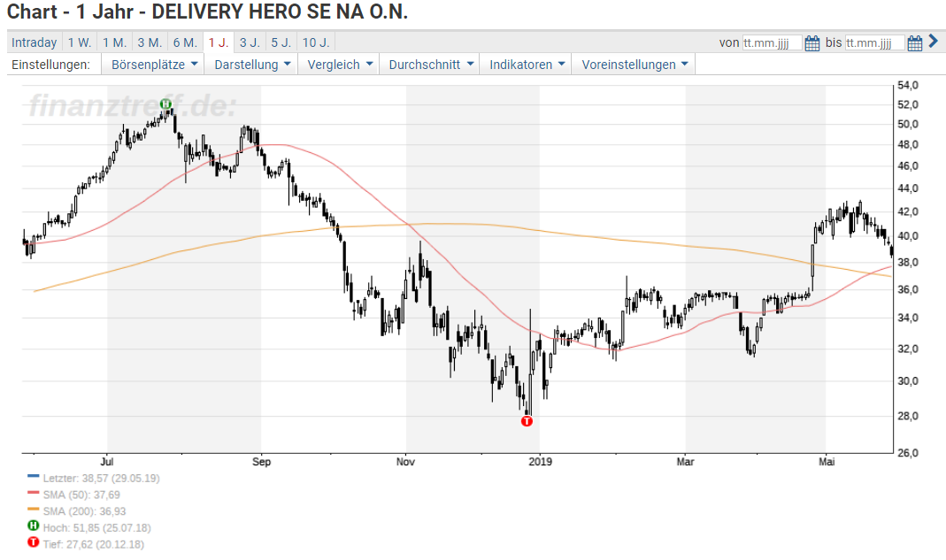Select the 1 J. timeframe tab

point(219,42)
